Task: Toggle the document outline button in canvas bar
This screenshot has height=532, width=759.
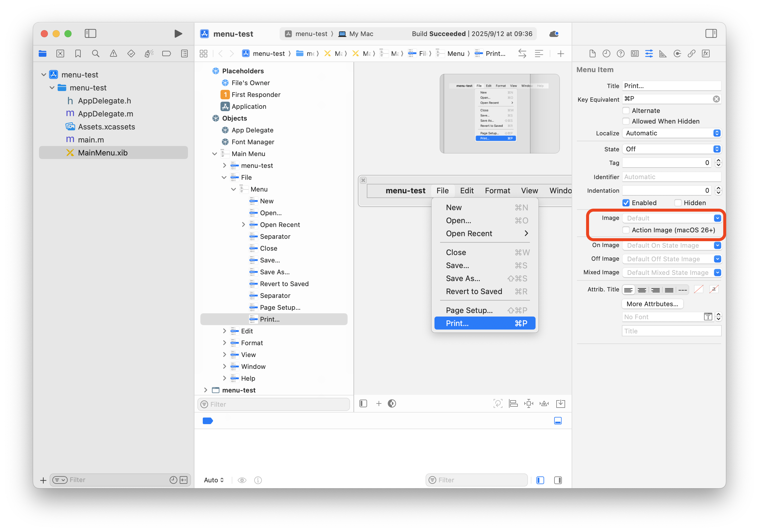Action: pyautogui.click(x=363, y=403)
